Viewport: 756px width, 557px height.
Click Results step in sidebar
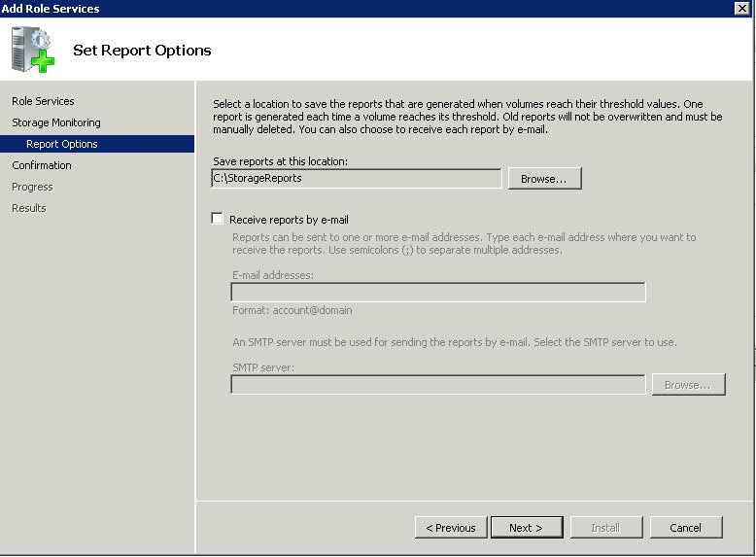click(29, 208)
